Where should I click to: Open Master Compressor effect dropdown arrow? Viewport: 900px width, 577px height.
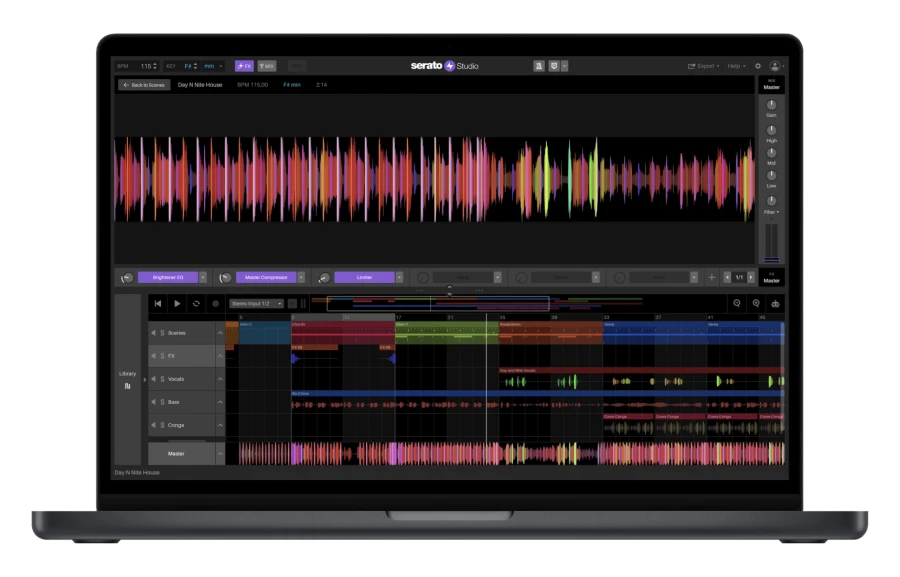click(301, 277)
